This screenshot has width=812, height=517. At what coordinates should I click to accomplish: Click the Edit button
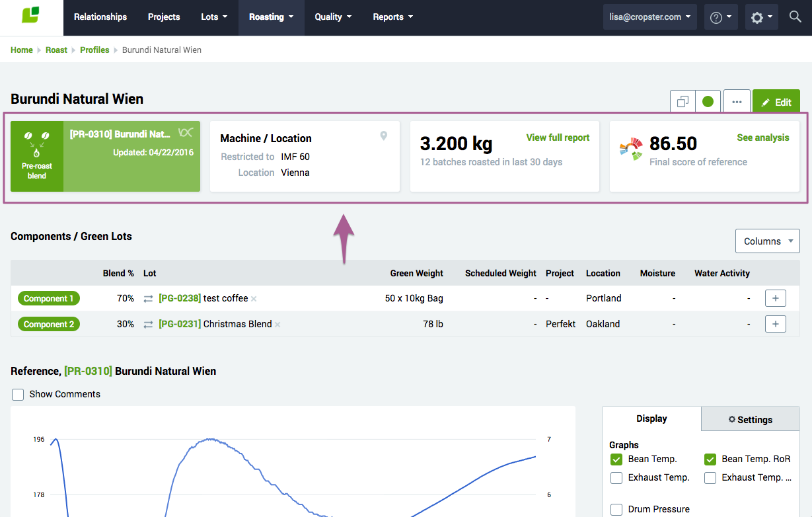776,102
